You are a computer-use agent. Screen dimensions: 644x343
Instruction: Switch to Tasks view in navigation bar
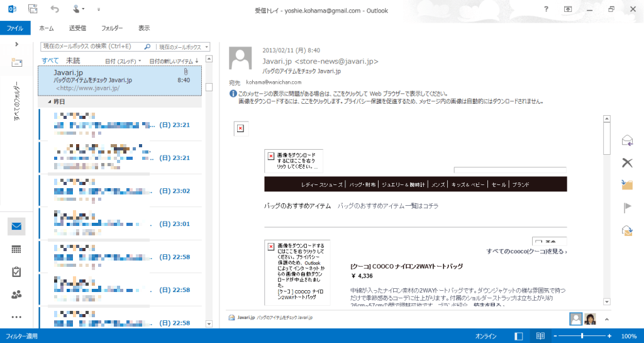tap(16, 272)
